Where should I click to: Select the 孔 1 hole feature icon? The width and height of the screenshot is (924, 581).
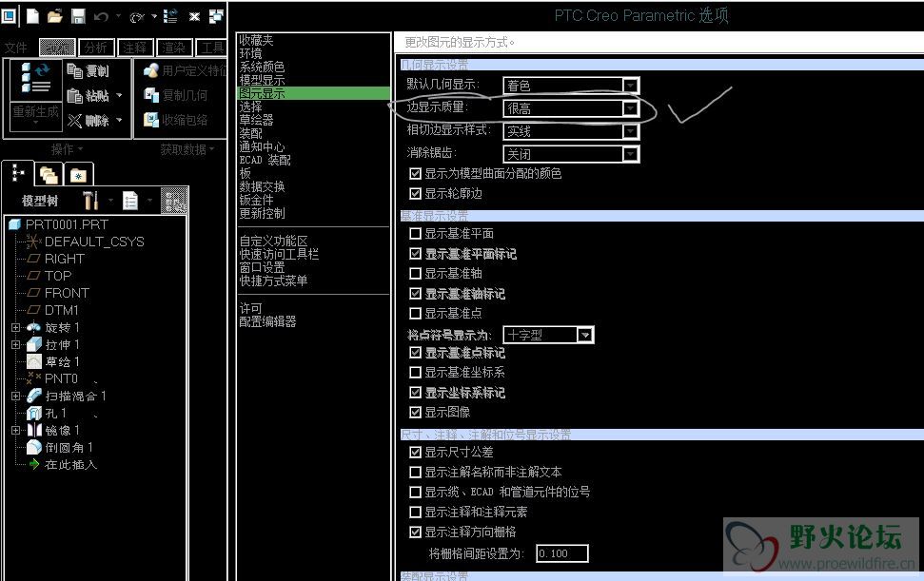(x=34, y=414)
